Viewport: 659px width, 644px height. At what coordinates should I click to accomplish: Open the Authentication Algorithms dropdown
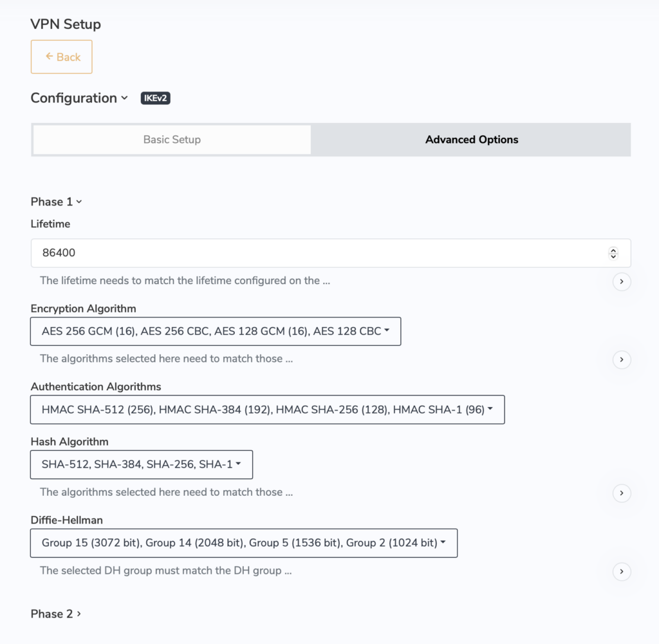click(x=267, y=410)
